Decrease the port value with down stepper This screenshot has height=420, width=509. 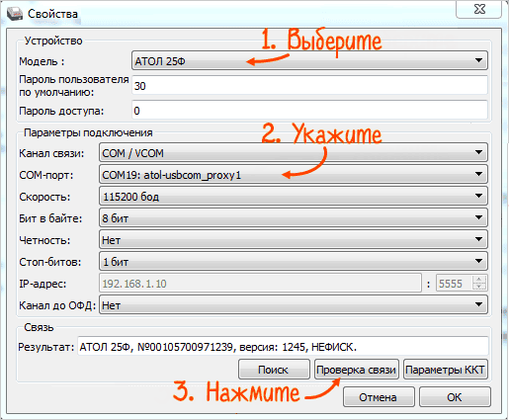479,287
